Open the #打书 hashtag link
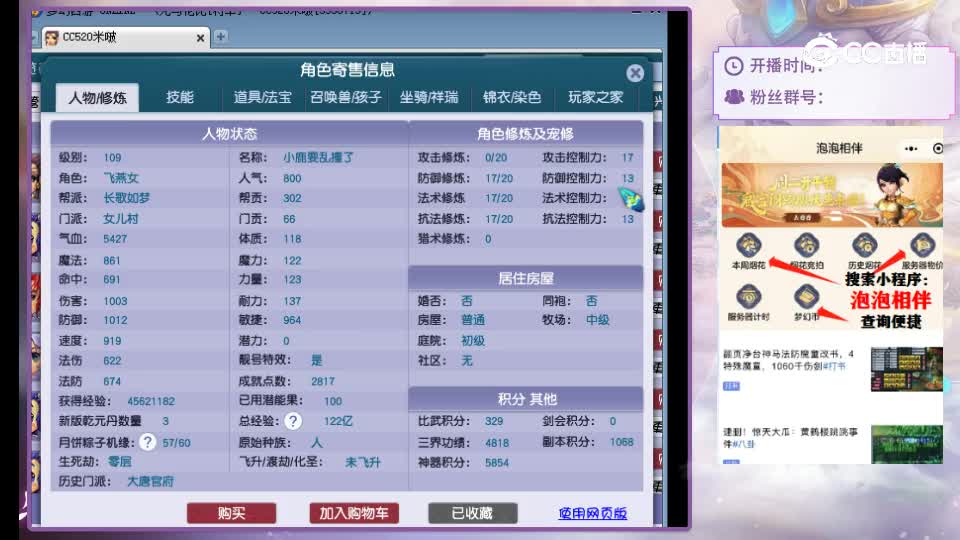 pyautogui.click(x=834, y=366)
